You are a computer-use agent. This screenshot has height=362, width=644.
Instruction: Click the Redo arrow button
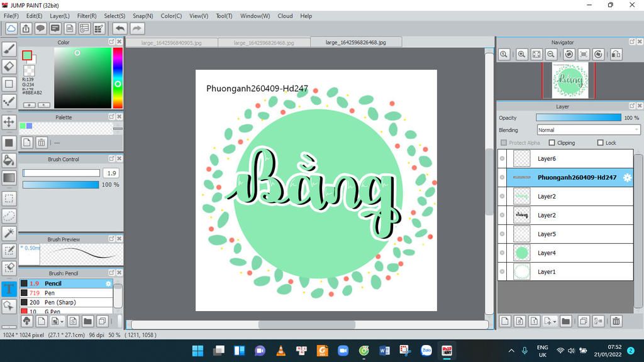pyautogui.click(x=136, y=28)
